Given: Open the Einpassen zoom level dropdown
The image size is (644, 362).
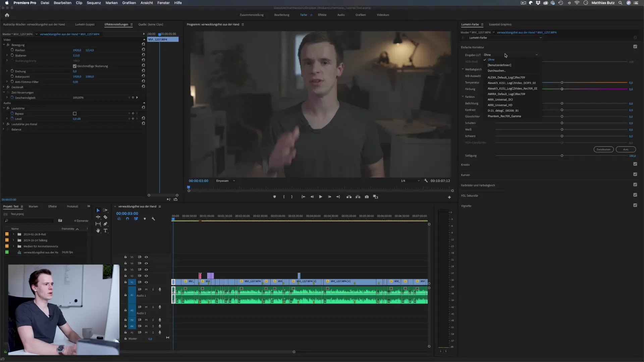Looking at the screenshot, I should click(x=225, y=181).
